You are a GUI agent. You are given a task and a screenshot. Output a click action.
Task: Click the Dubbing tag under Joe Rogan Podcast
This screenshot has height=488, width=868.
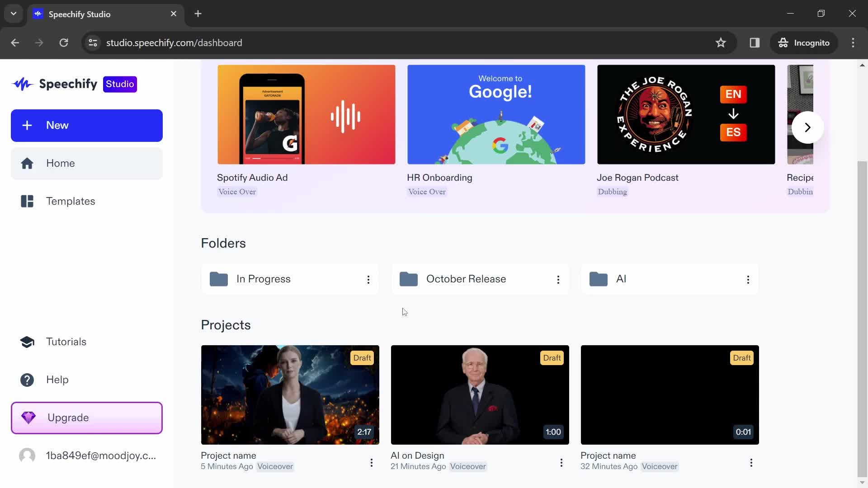tap(613, 192)
